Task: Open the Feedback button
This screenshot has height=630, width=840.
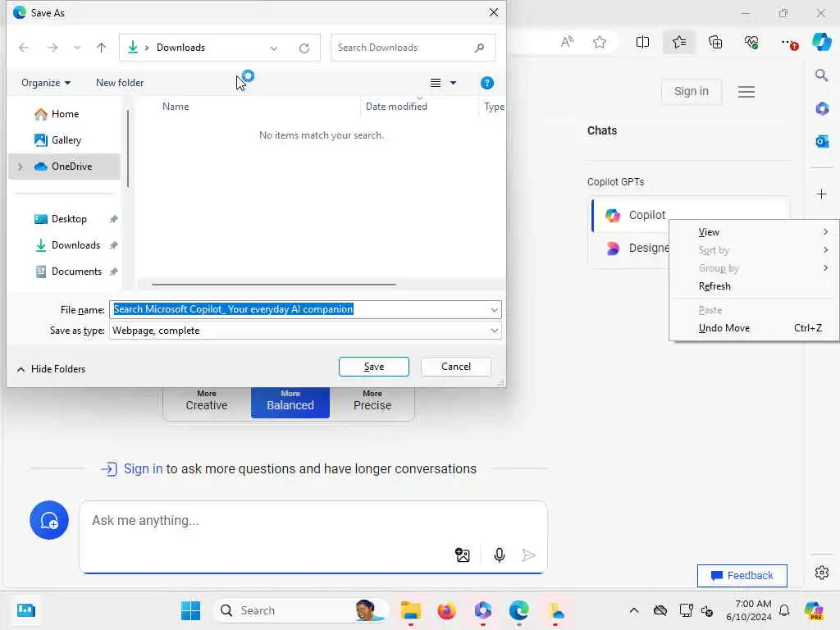Action: pyautogui.click(x=742, y=575)
